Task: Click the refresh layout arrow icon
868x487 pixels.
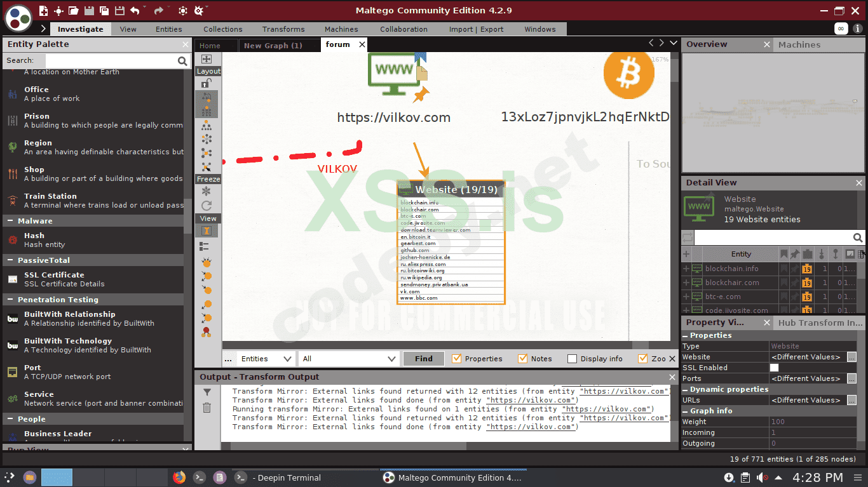Action: pos(207,206)
